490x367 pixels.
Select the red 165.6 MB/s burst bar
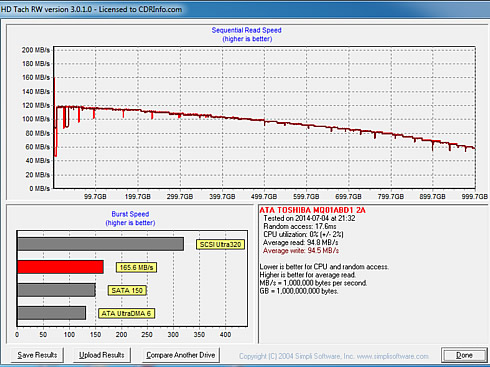coord(60,267)
